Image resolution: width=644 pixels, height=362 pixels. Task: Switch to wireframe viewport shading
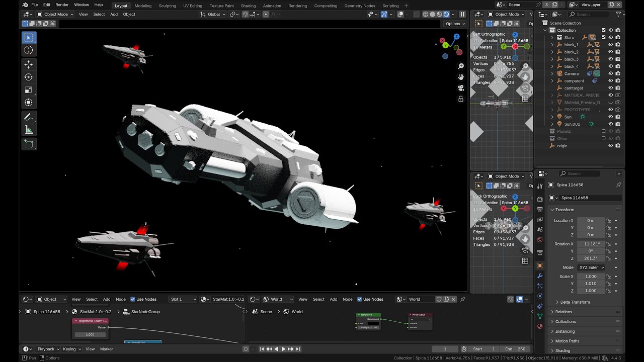426,14
